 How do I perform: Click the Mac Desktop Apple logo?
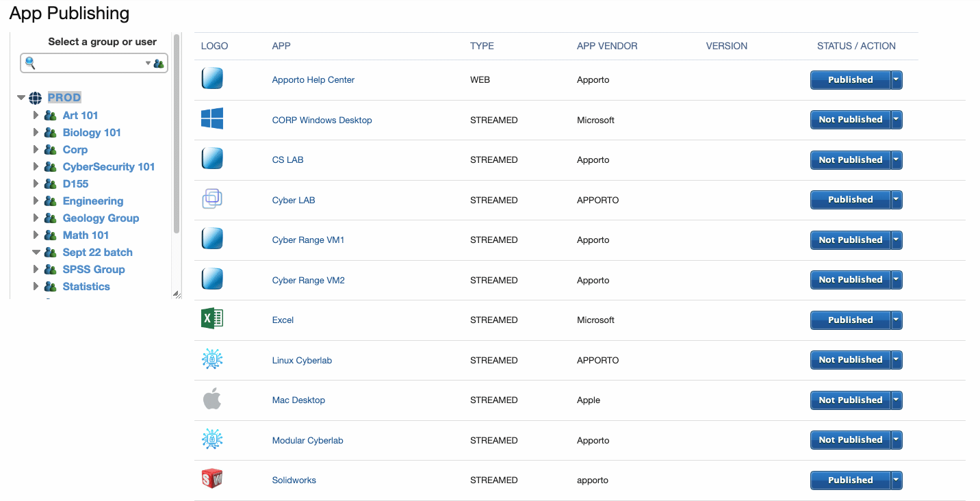click(212, 399)
